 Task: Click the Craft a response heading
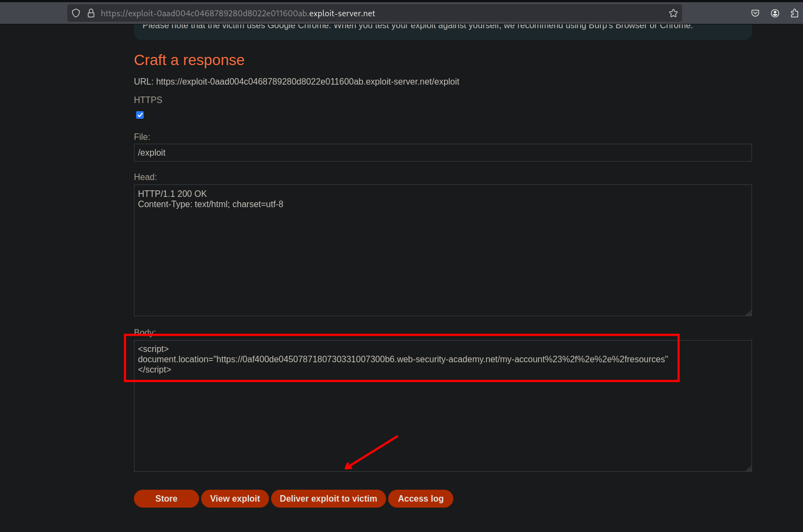(189, 60)
